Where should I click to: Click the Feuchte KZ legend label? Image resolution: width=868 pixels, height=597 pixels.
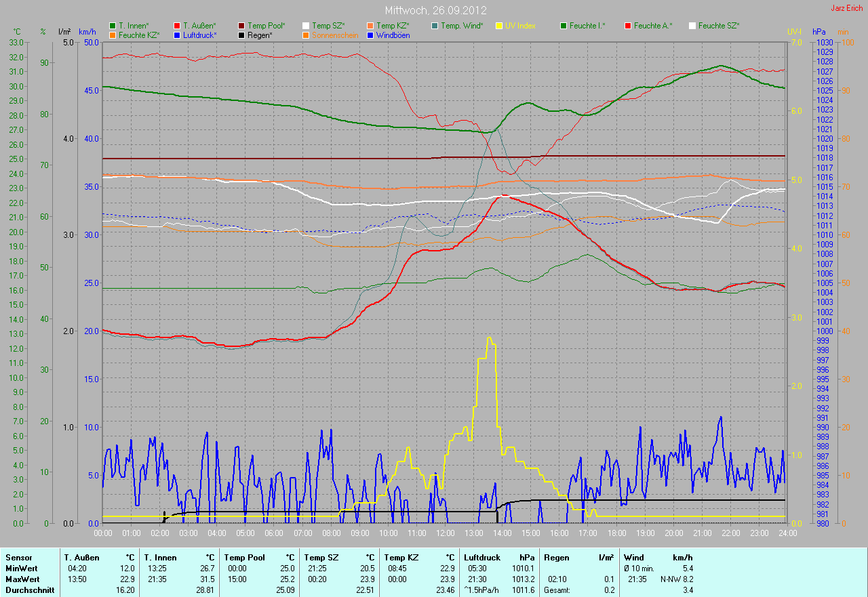pos(139,35)
